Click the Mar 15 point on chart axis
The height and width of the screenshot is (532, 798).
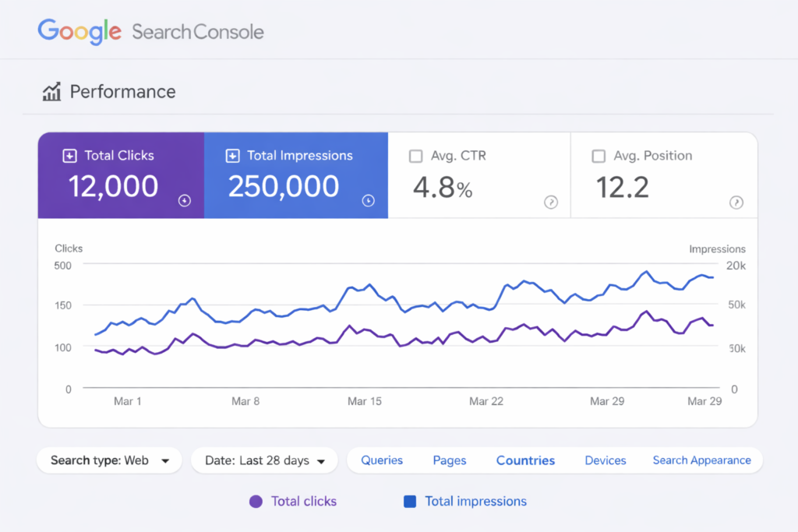[x=365, y=401]
